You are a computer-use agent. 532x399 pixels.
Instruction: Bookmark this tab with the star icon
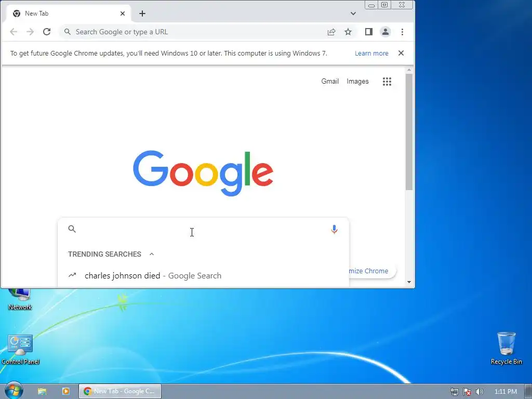[x=348, y=32]
